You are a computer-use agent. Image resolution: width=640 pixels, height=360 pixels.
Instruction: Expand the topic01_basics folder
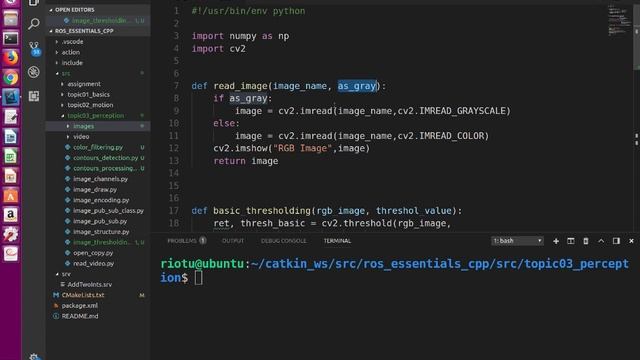98,94
